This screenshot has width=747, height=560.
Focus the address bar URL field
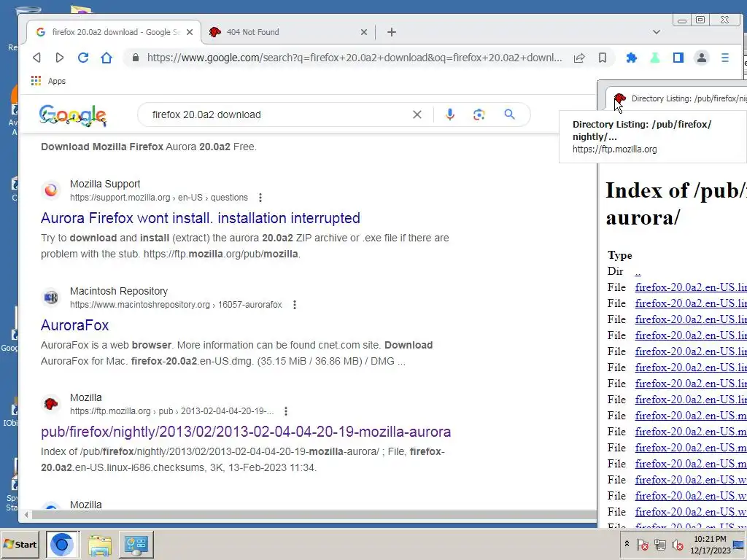pos(355,58)
